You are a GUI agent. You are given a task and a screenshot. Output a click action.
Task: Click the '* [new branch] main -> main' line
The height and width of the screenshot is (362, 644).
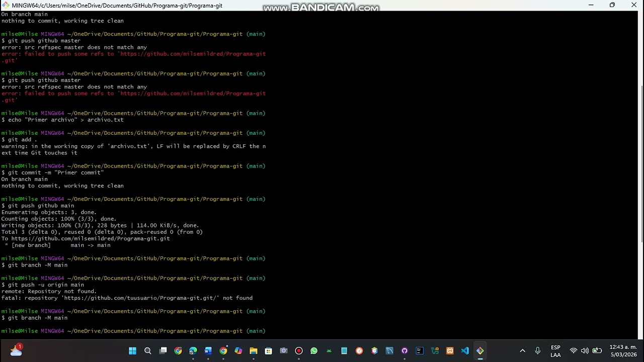pyautogui.click(x=57, y=245)
